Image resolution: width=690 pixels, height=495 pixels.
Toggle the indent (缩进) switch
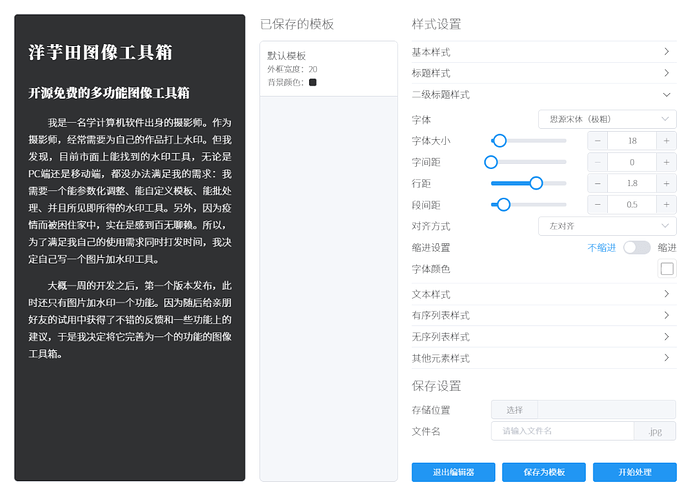click(x=636, y=248)
